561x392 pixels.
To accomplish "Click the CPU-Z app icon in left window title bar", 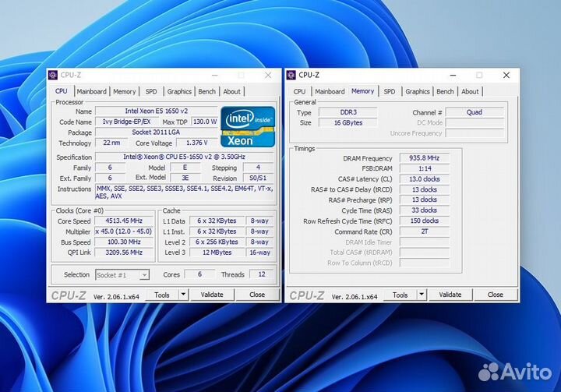I will (x=53, y=75).
